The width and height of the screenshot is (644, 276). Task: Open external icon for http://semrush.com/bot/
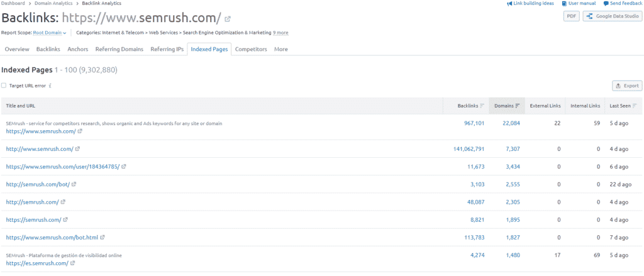(x=74, y=184)
